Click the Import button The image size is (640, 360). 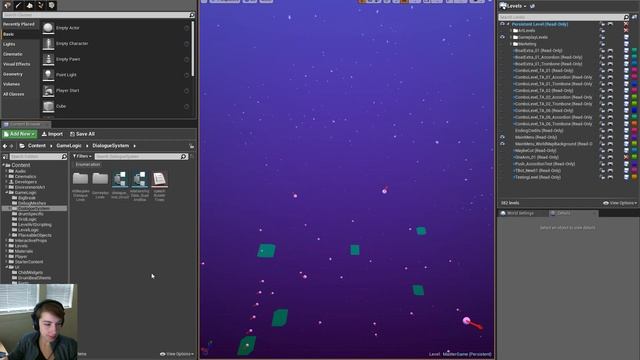pyautogui.click(x=53, y=134)
